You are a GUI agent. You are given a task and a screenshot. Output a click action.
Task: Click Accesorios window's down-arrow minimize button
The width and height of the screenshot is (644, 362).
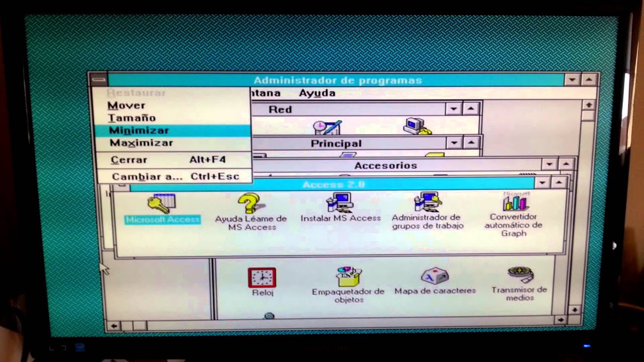coord(549,164)
